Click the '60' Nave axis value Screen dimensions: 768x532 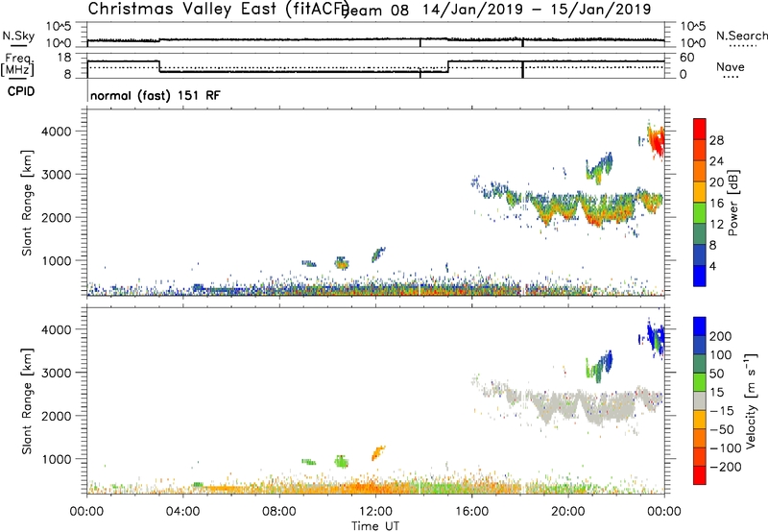click(687, 58)
